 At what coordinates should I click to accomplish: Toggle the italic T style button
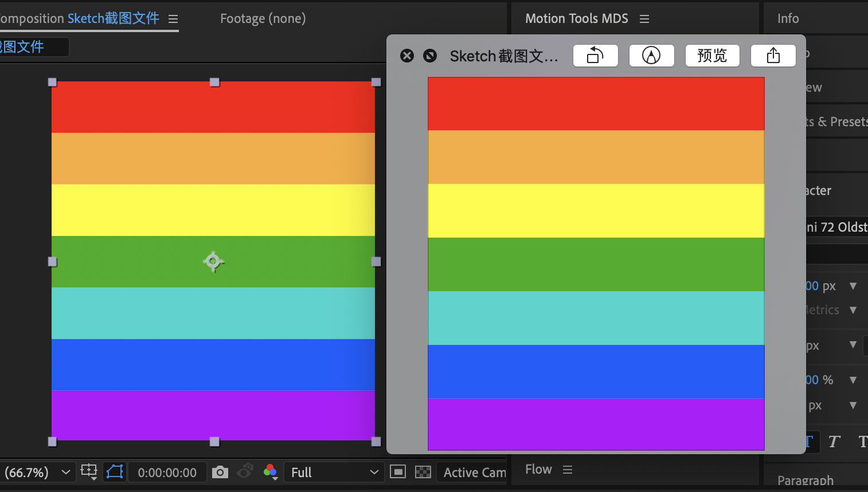[834, 442]
